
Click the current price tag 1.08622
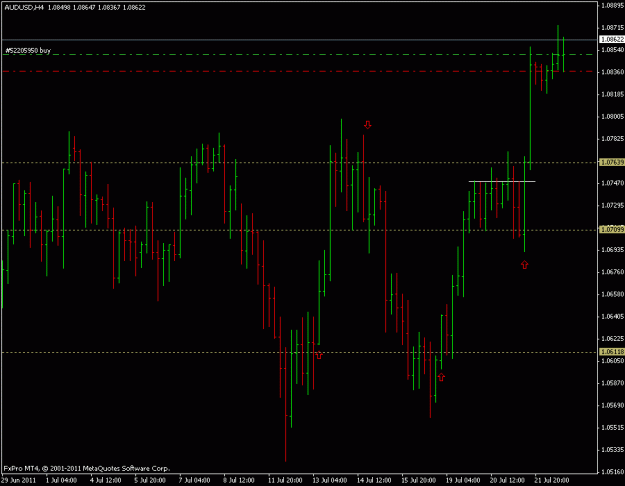(x=612, y=39)
